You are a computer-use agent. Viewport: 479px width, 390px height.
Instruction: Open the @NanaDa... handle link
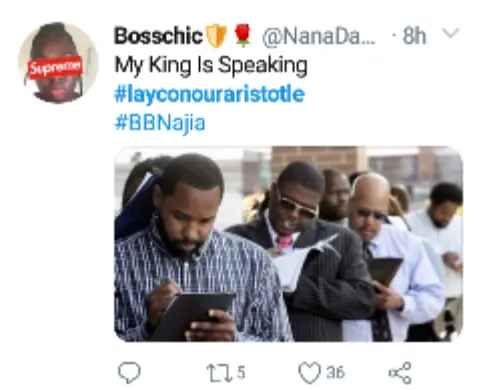point(319,37)
